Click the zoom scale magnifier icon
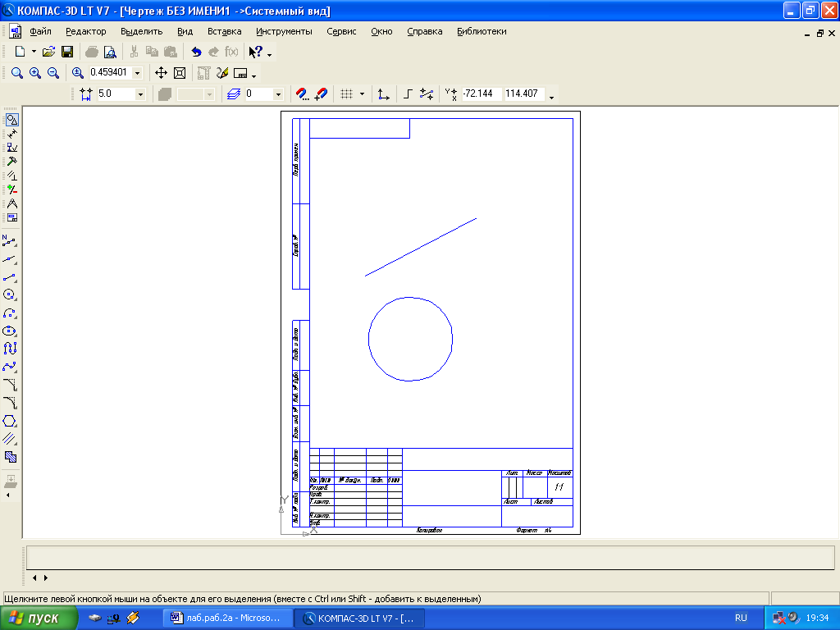 click(78, 73)
